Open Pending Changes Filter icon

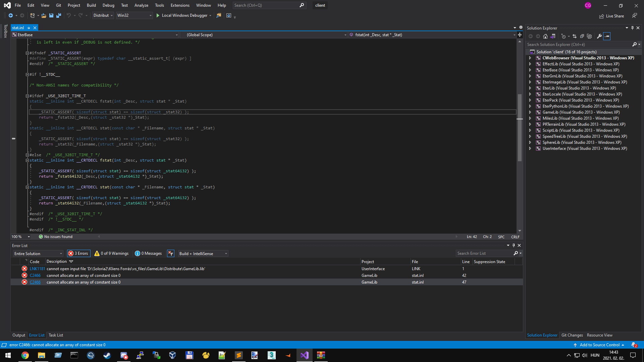pyautogui.click(x=563, y=36)
